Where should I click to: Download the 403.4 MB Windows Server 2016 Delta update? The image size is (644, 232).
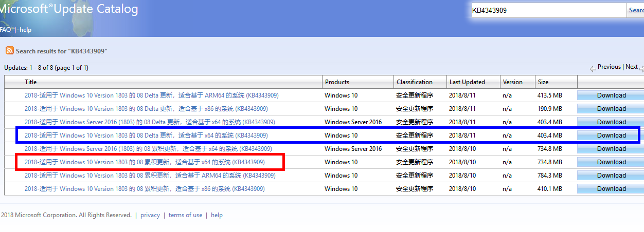pos(611,122)
